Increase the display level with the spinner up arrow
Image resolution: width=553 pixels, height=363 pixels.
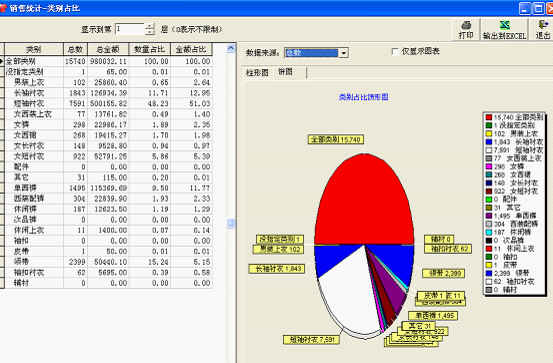(x=150, y=26)
